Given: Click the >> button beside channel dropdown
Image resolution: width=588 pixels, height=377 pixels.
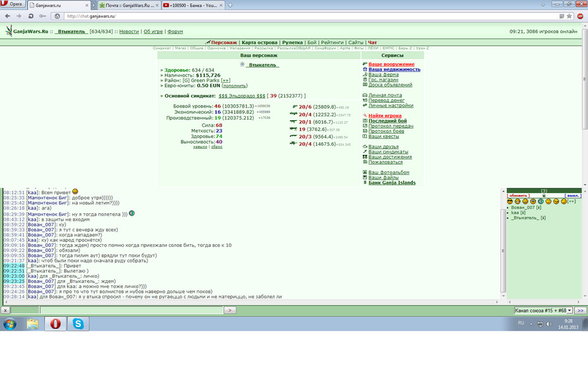Looking at the screenshot, I should coord(580,310).
